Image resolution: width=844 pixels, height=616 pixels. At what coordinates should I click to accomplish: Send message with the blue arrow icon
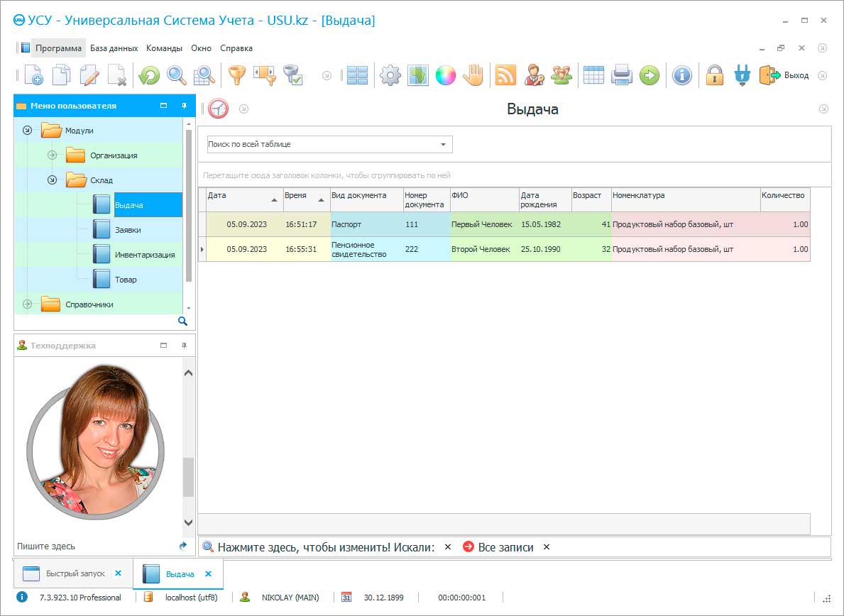pos(183,546)
